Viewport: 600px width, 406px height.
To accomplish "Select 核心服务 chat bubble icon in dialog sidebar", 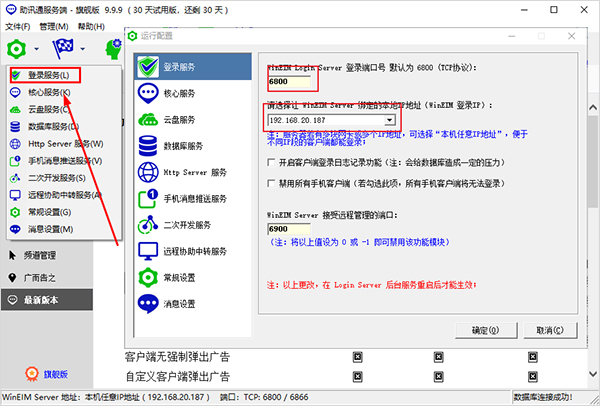I will (148, 93).
